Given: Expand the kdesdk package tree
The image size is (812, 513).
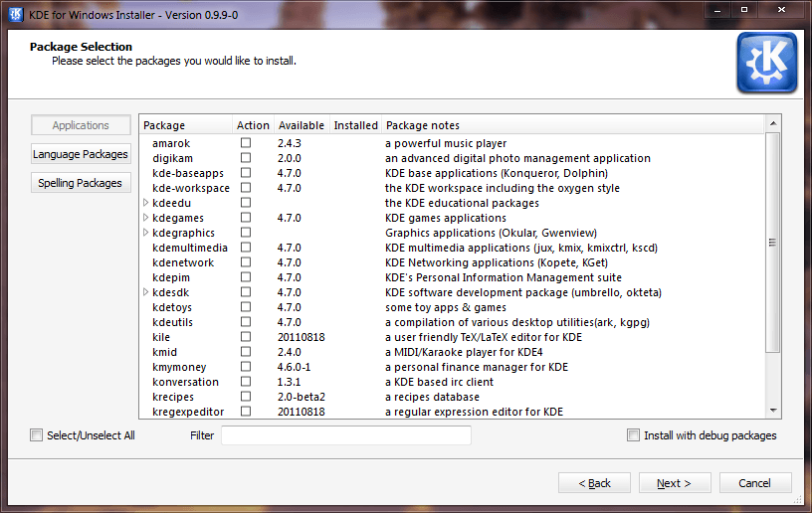Looking at the screenshot, I should point(146,292).
